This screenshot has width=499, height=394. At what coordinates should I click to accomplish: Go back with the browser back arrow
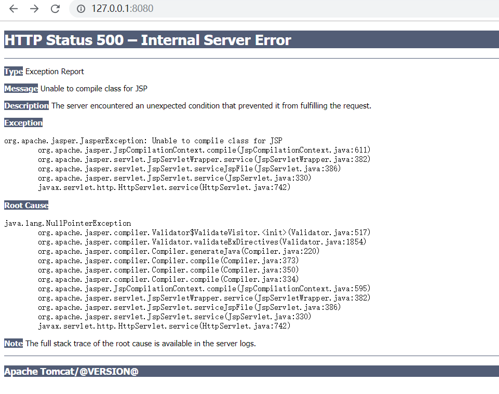tap(13, 8)
